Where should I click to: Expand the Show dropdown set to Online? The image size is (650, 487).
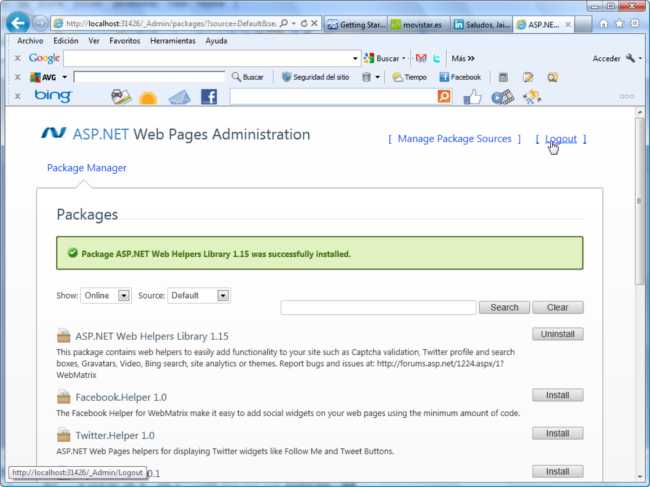(124, 295)
